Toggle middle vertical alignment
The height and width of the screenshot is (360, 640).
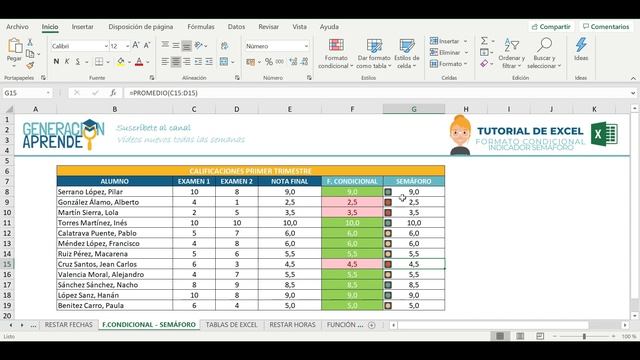176,45
